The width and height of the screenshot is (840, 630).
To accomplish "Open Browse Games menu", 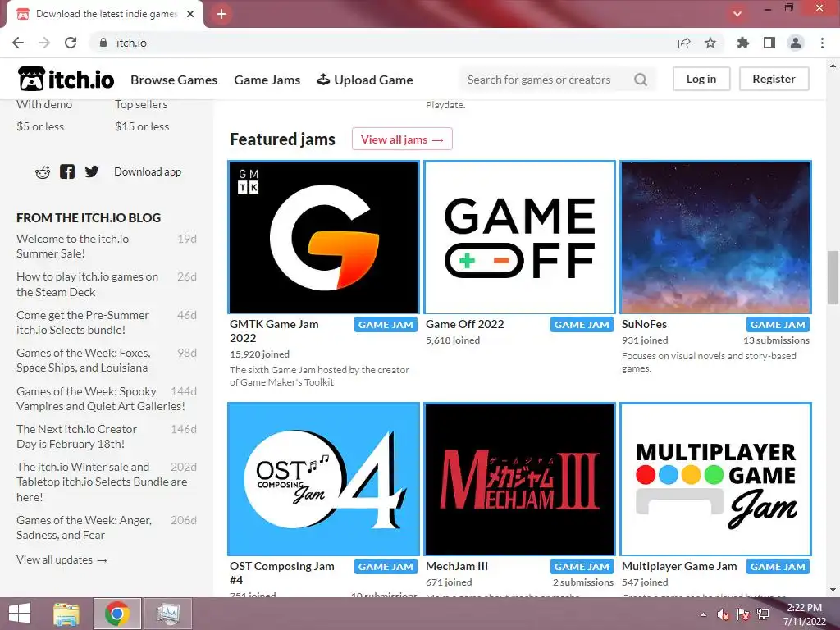I will click(174, 80).
